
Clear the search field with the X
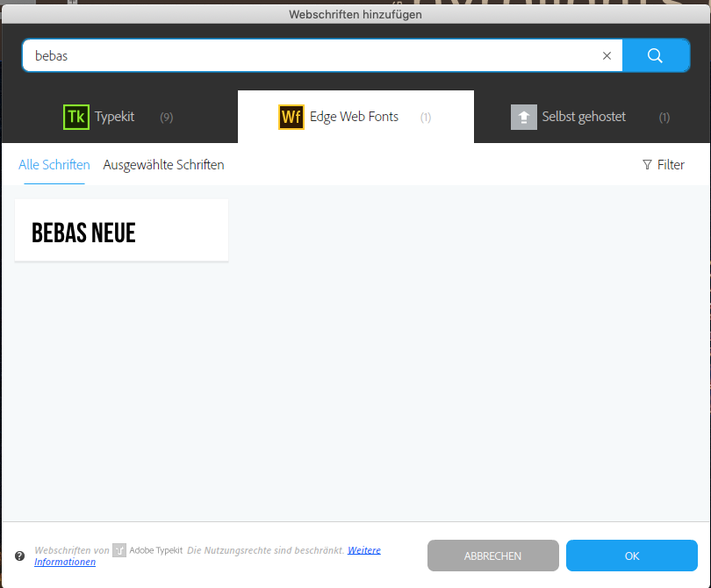[x=607, y=56]
